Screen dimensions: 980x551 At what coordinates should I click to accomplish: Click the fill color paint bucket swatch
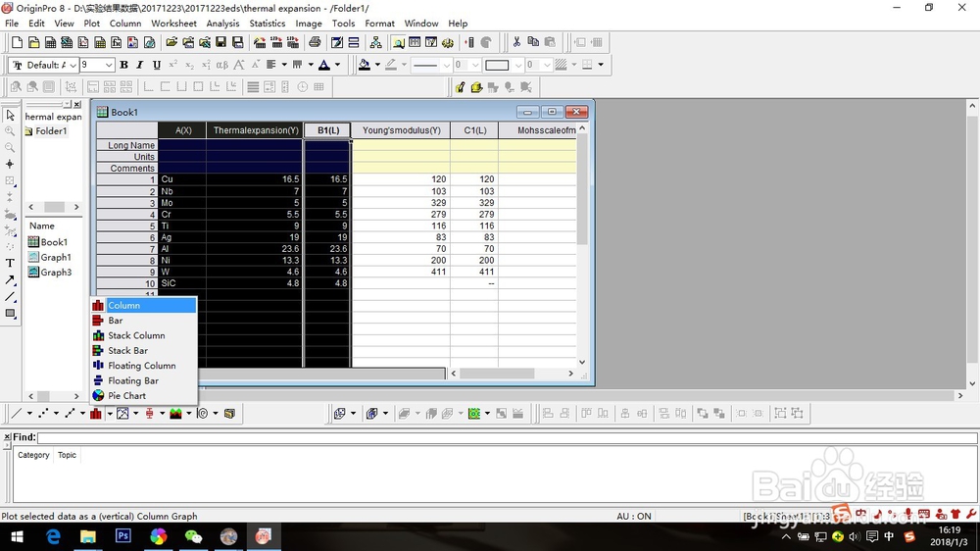coord(365,65)
